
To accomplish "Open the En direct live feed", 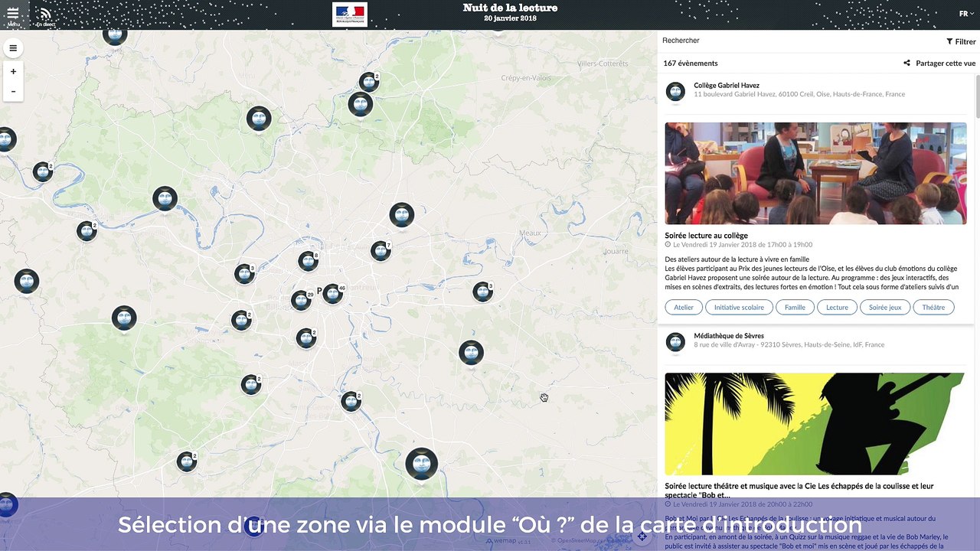I will point(45,17).
